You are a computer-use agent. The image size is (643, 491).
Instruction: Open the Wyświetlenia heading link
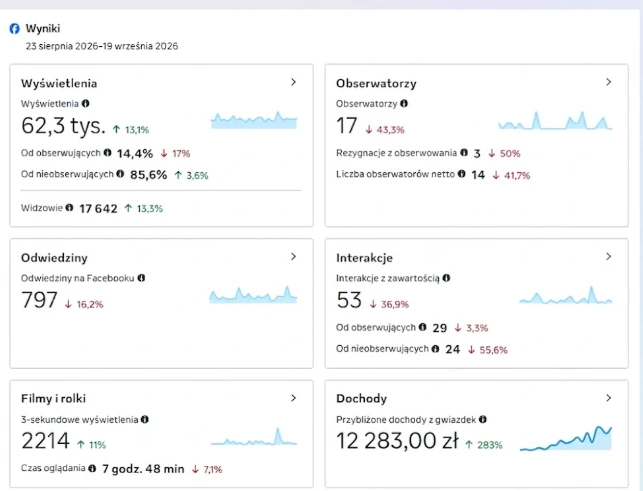59,83
